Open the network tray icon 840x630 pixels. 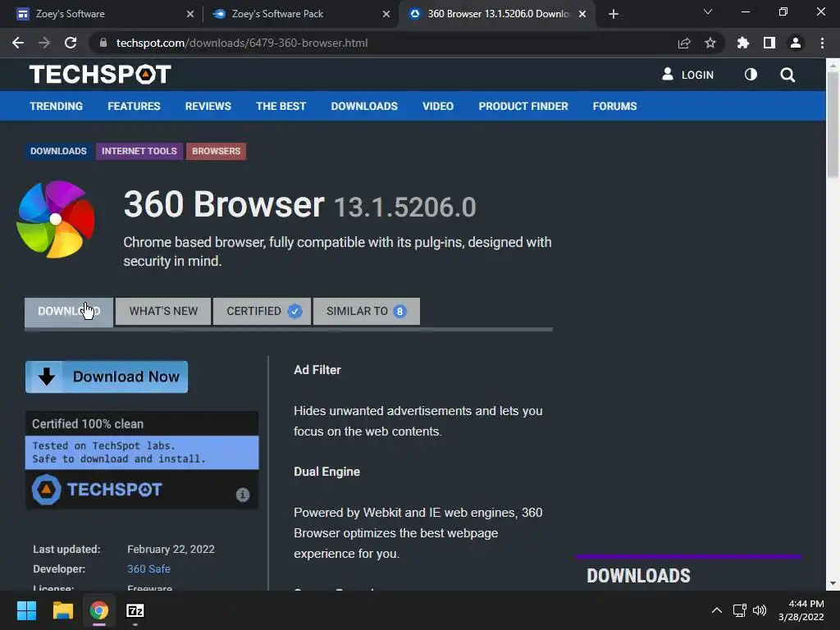click(x=739, y=610)
